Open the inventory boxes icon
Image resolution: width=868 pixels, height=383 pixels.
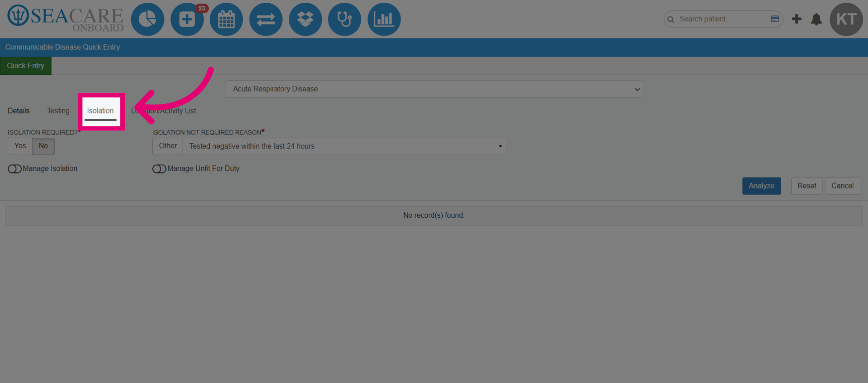coord(306,19)
